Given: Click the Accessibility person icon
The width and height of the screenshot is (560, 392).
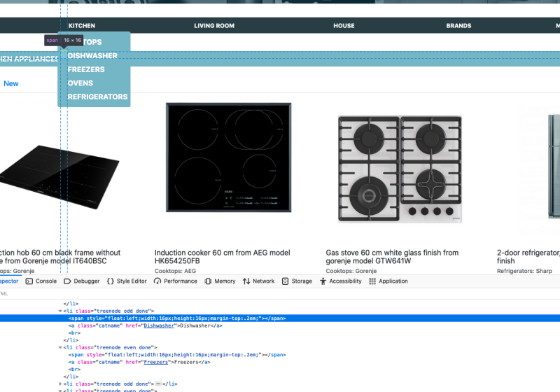Looking at the screenshot, I should click(x=323, y=281).
